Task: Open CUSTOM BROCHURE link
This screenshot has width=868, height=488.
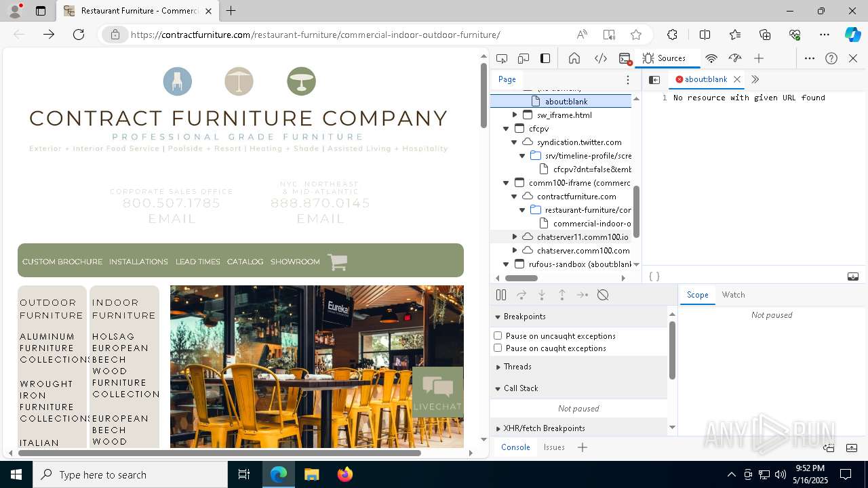Action: pyautogui.click(x=62, y=262)
